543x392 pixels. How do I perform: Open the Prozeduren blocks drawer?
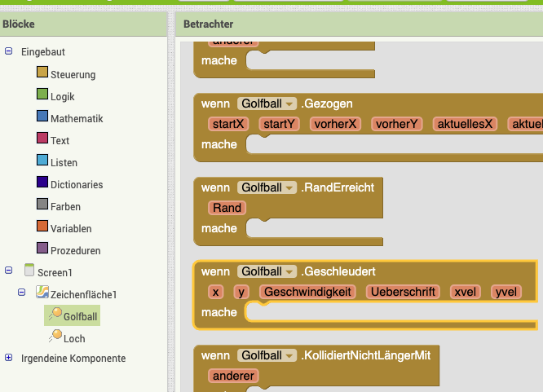75,250
